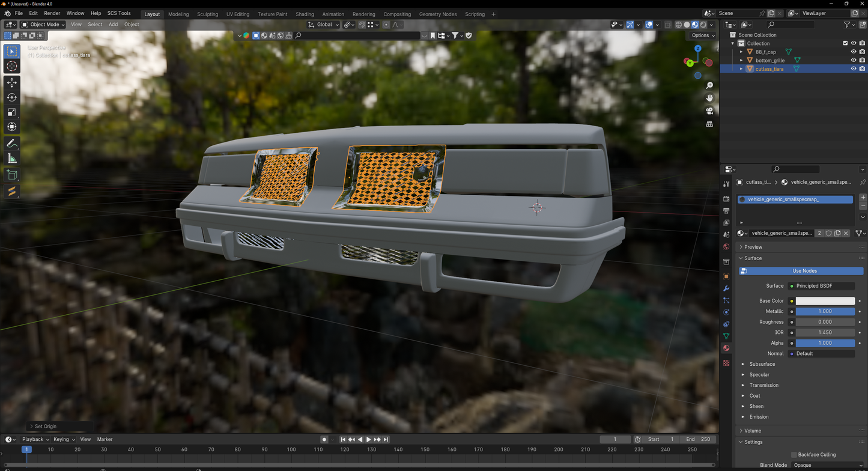
Task: Expand the Set Origin operator panel
Action: click(x=45, y=426)
